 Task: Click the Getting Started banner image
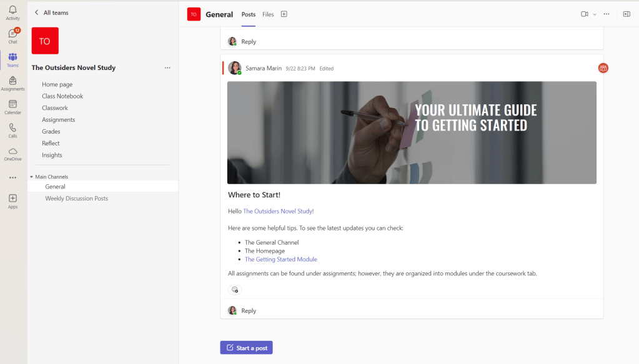pos(412,132)
